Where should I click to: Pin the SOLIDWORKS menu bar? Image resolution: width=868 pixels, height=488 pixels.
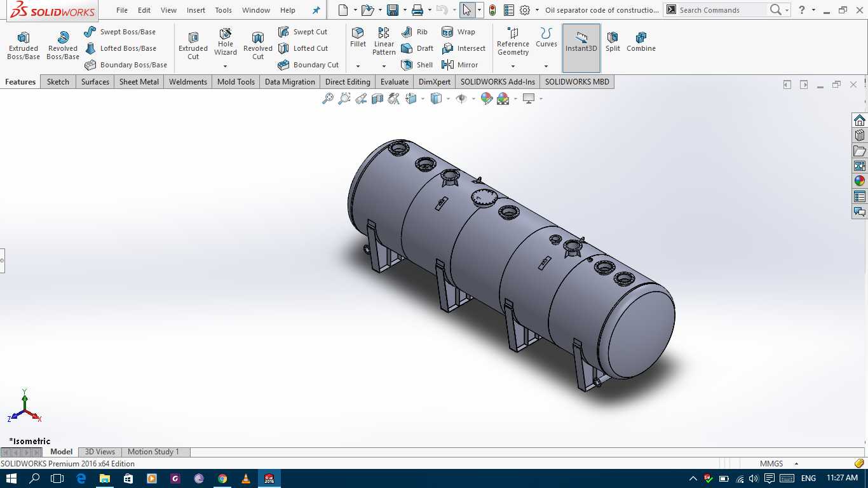click(x=316, y=10)
